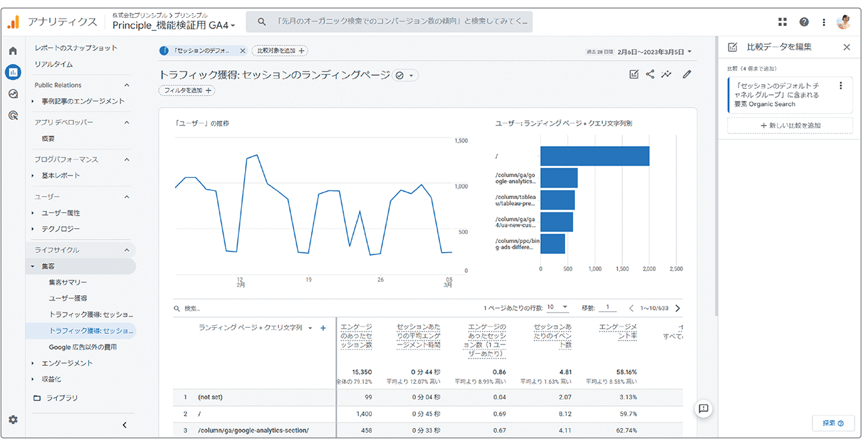Open the ランディング ページ + クエリ文字列 dimension dropdown
Screen dimensions: 868x446
coord(256,328)
